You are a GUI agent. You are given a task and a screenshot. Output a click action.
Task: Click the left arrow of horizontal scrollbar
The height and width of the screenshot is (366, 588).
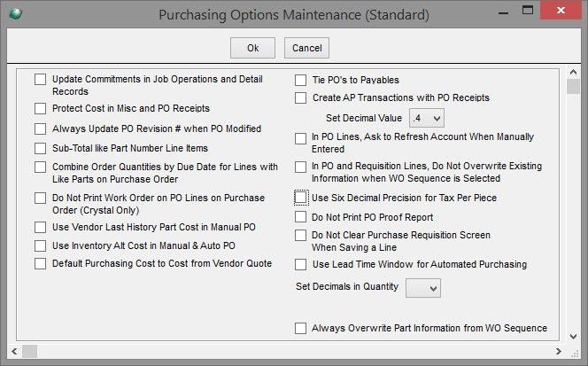click(x=14, y=351)
